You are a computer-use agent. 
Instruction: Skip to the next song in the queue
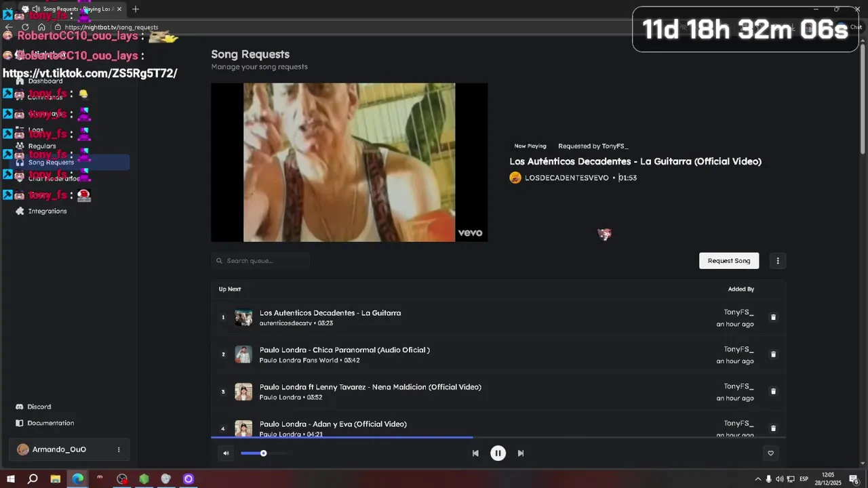point(521,453)
